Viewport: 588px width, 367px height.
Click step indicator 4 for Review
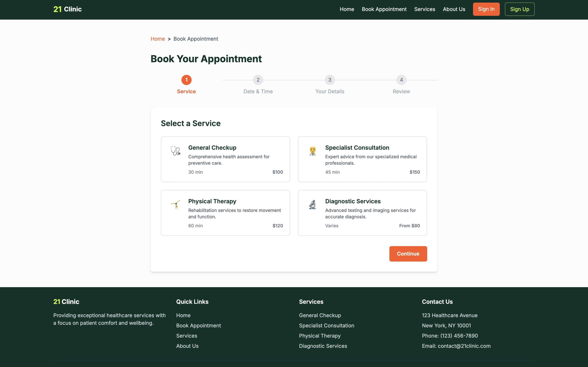401,80
